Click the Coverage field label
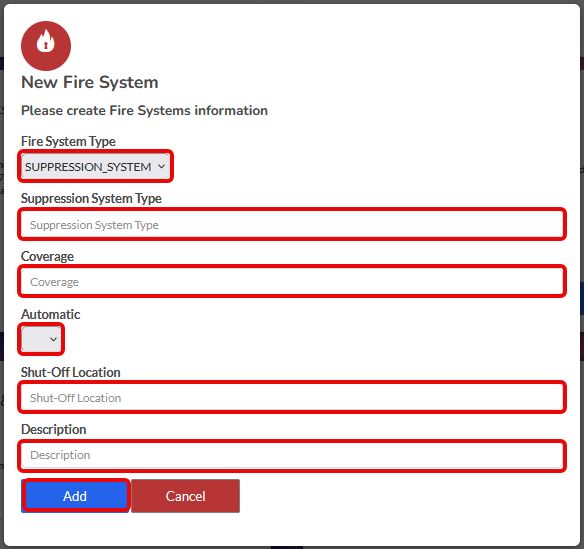Viewport: 584px width, 549px height. click(x=47, y=256)
